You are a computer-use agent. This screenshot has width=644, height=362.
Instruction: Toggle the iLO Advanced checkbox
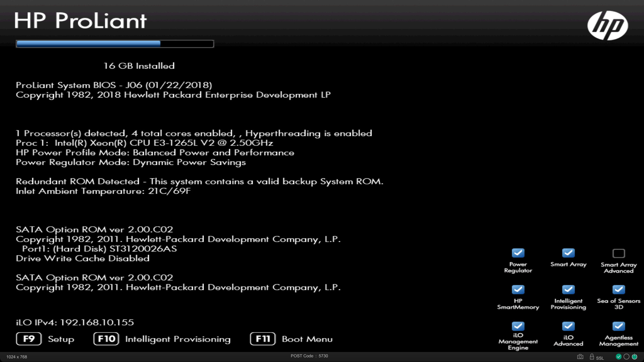coord(568,326)
